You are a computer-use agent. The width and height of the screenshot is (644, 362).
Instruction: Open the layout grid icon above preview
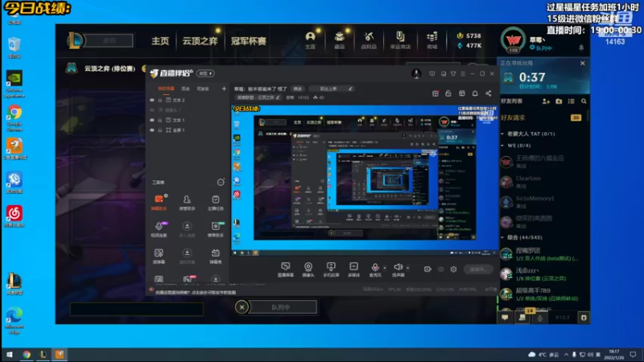pos(461,93)
